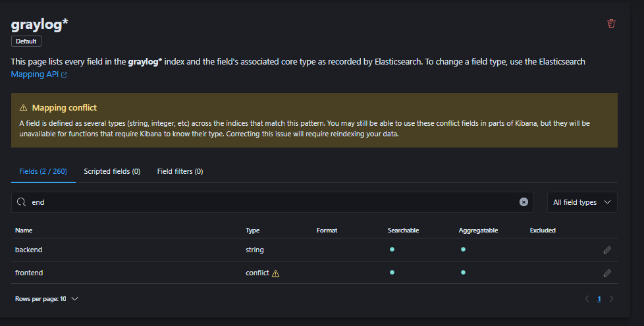This screenshot has height=326, width=644.
Task: Go to page 1 of results
Action: 599,299
